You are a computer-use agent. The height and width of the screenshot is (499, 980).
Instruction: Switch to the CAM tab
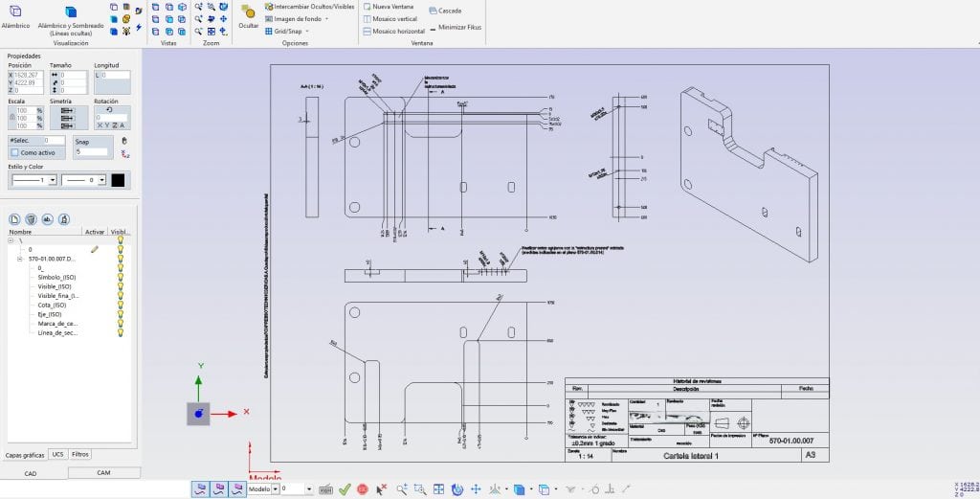[x=103, y=473]
